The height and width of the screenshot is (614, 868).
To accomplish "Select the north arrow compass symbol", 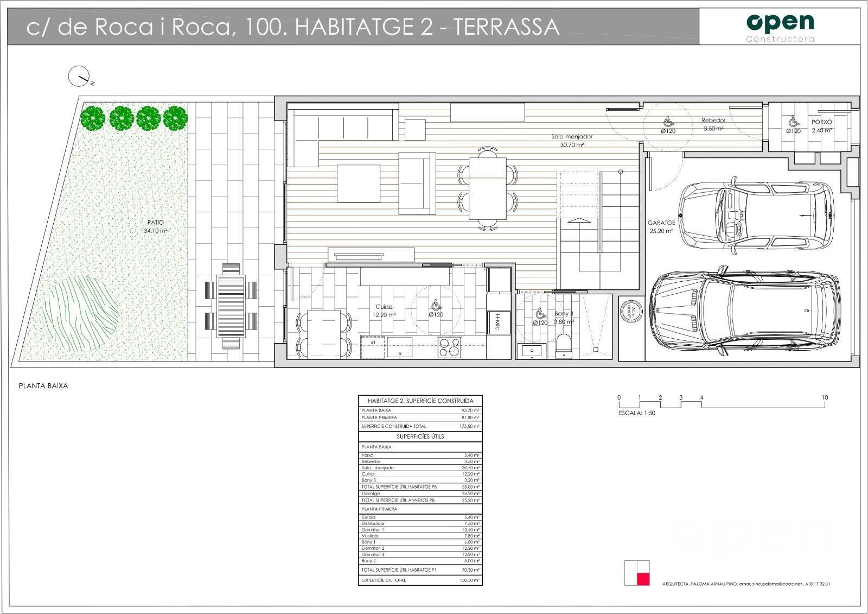I will 79,76.
